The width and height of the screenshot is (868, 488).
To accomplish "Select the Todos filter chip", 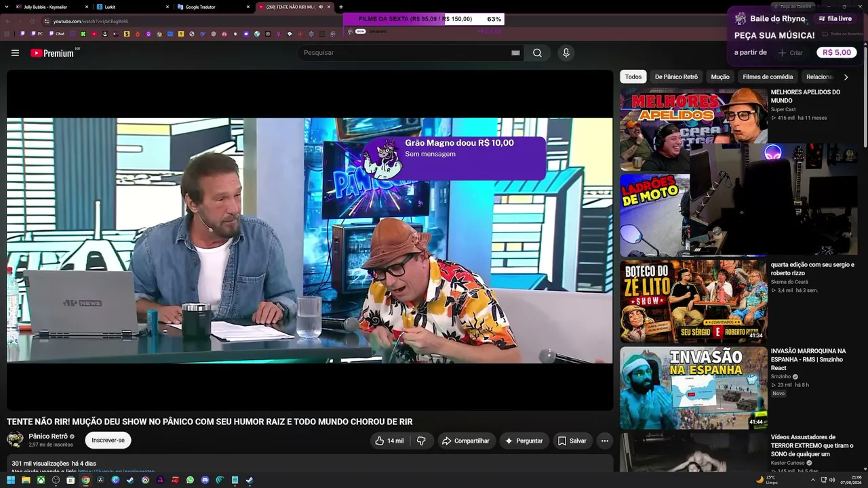I will click(x=633, y=77).
